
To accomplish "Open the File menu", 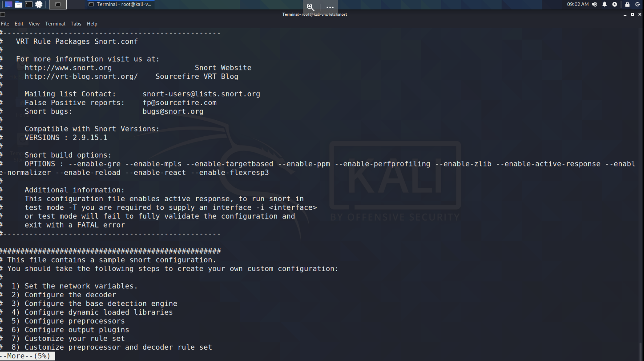I will click(x=5, y=23).
